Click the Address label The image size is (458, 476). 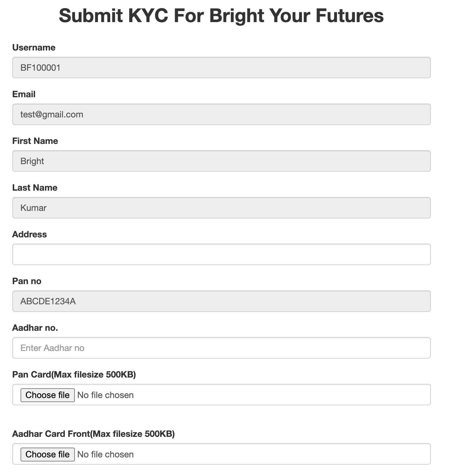click(x=29, y=235)
